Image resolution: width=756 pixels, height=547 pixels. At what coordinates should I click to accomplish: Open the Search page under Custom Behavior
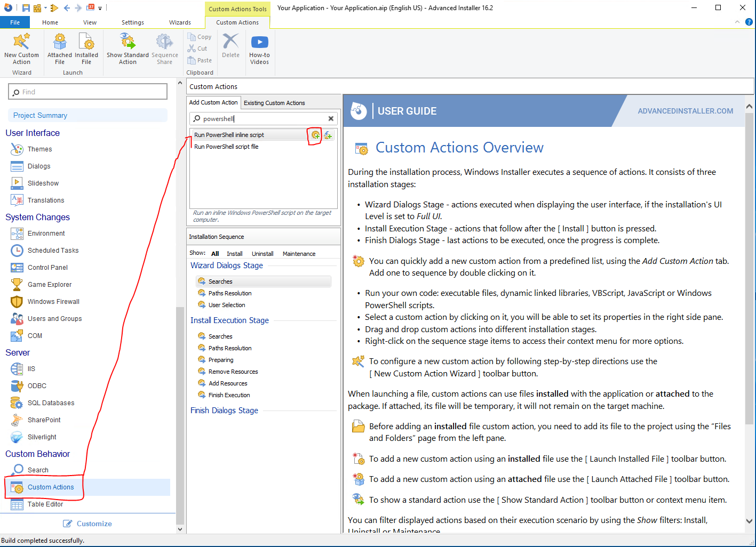(x=38, y=470)
